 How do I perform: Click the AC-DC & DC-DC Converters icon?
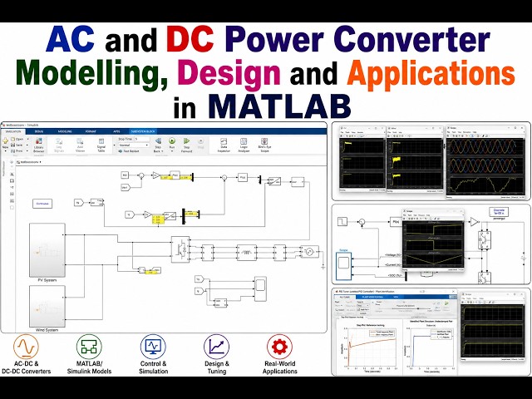pos(26,347)
